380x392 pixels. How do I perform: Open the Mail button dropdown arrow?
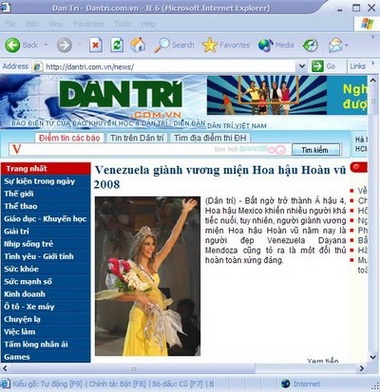pos(347,45)
